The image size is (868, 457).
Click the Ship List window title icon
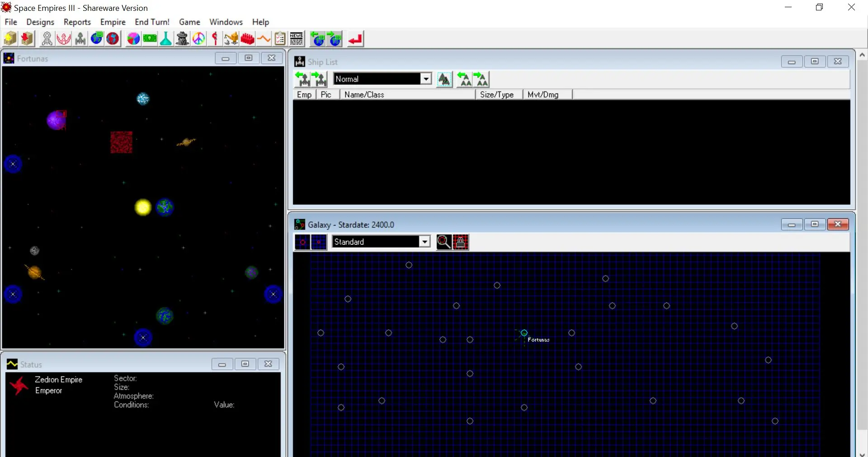(300, 61)
